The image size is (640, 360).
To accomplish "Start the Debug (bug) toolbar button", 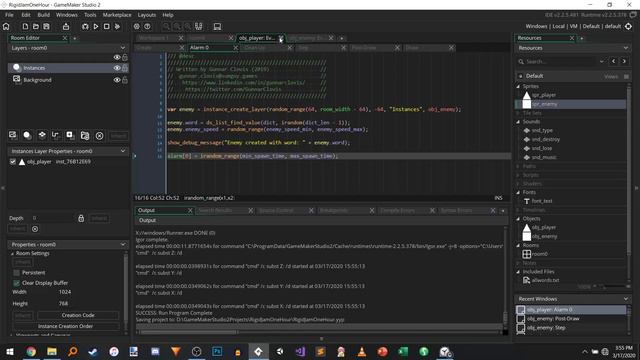I will point(85,27).
